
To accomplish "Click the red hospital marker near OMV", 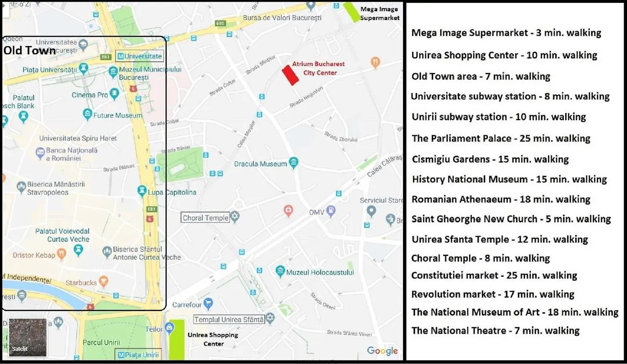I will 289,211.
